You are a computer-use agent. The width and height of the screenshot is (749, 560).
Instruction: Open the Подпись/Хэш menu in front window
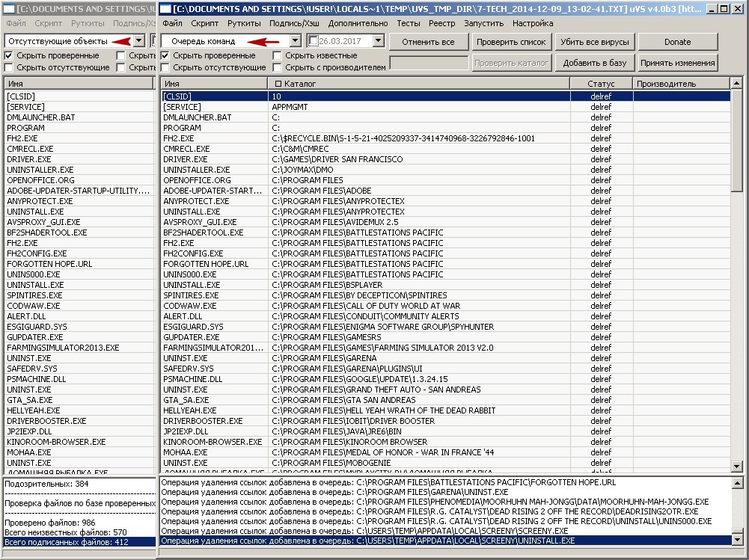point(295,23)
